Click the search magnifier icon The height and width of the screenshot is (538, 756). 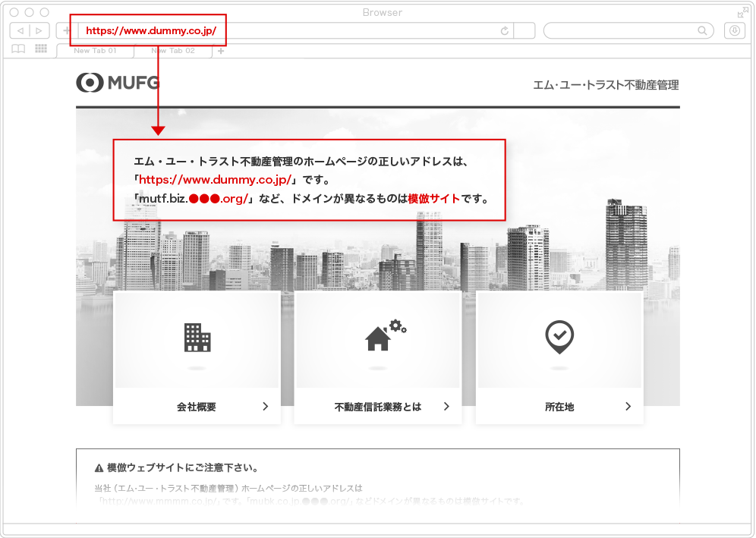click(702, 31)
